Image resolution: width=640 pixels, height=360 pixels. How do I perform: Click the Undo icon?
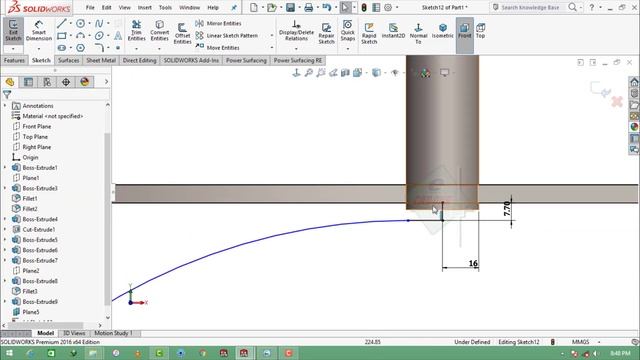pos(327,7)
